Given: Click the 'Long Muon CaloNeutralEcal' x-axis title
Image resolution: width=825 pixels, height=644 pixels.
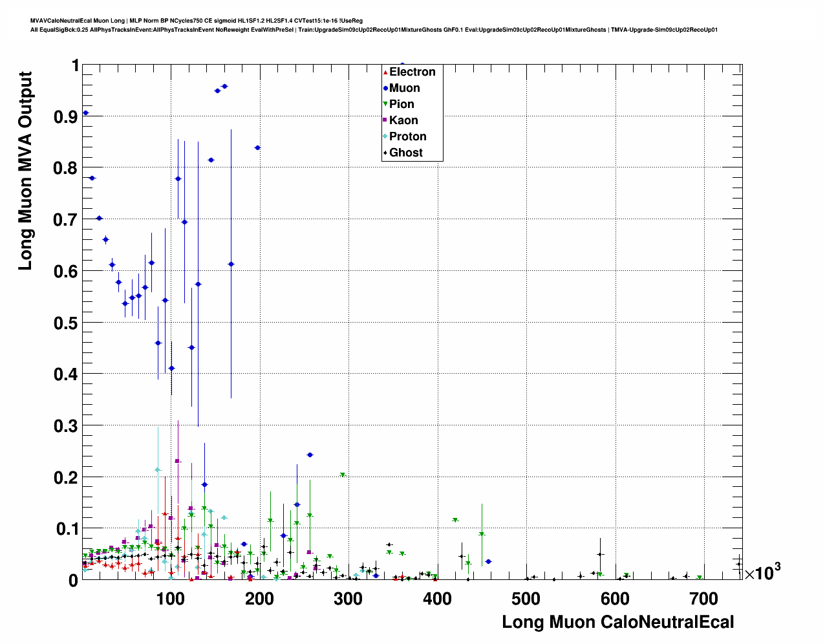Looking at the screenshot, I should pyautogui.click(x=617, y=622).
